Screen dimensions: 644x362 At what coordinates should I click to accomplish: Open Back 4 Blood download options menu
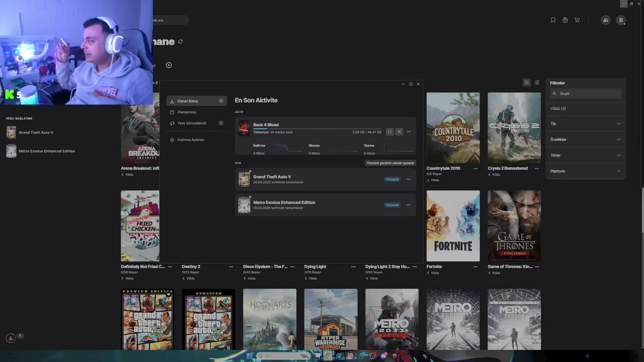tap(409, 132)
